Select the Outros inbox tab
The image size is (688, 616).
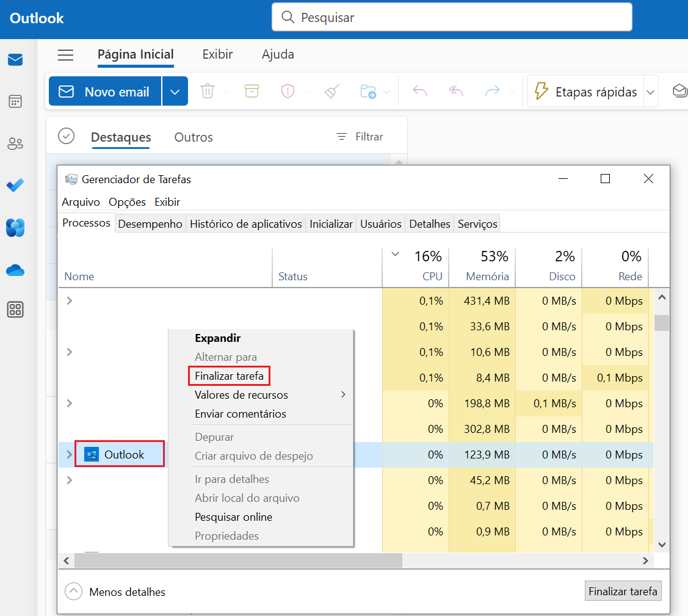[x=194, y=137]
